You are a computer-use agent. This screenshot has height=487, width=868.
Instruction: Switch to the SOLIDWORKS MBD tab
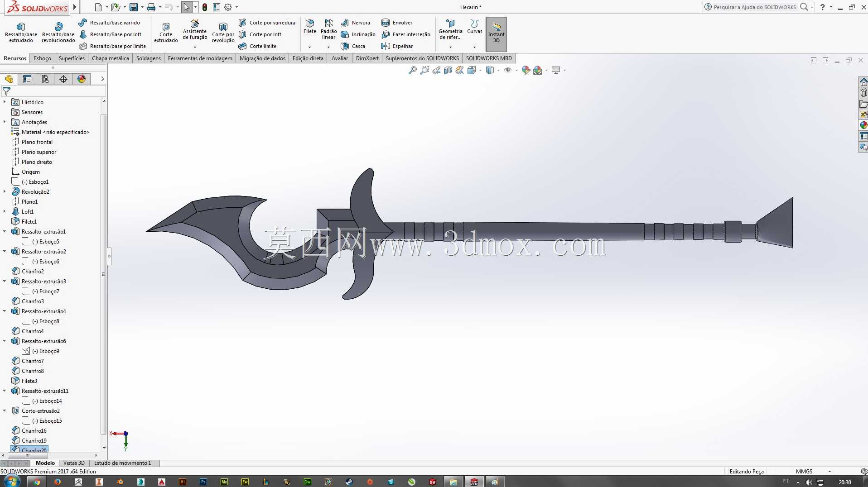(x=489, y=58)
